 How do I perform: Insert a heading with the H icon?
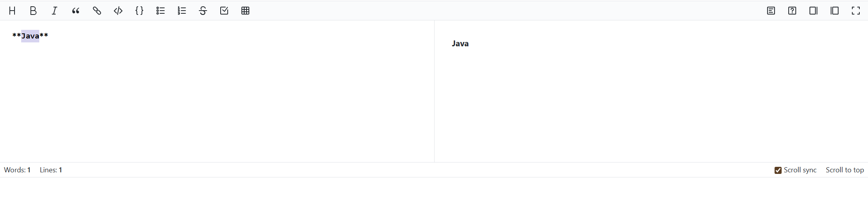tap(12, 11)
